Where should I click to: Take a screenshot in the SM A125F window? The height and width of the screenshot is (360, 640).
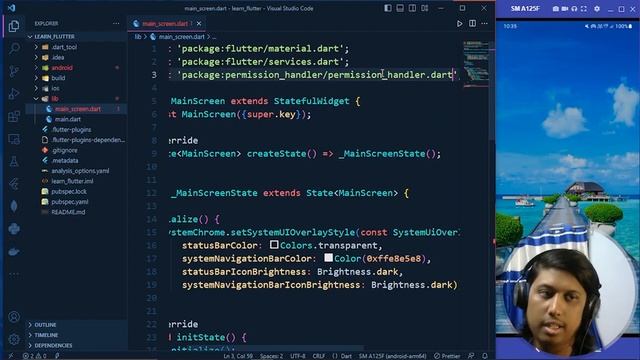(x=556, y=9)
